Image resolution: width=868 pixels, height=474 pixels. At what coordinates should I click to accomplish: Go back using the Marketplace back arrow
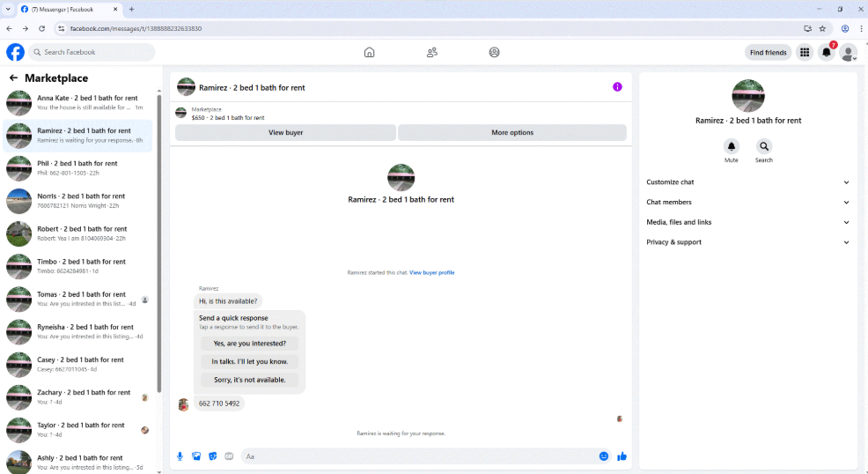[13, 78]
